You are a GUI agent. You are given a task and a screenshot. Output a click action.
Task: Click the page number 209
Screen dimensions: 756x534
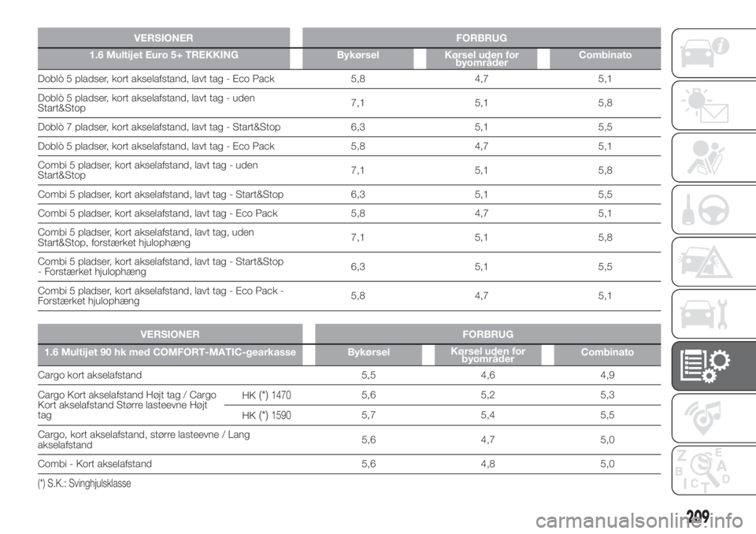click(x=698, y=517)
